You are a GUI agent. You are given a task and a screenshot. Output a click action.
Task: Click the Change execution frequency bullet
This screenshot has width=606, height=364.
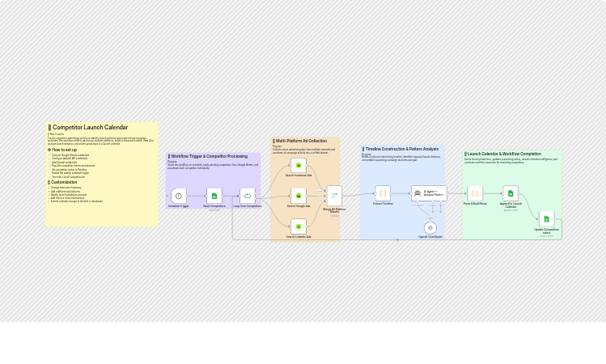66,188
